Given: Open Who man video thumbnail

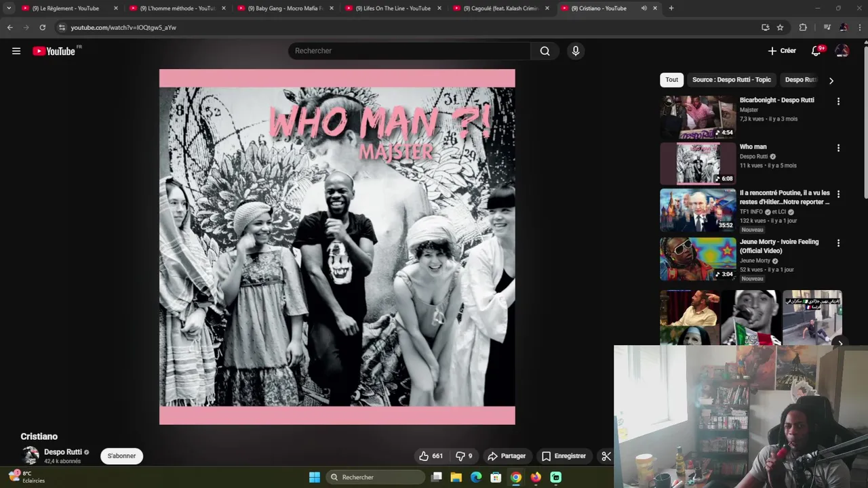Looking at the screenshot, I should click(x=698, y=163).
